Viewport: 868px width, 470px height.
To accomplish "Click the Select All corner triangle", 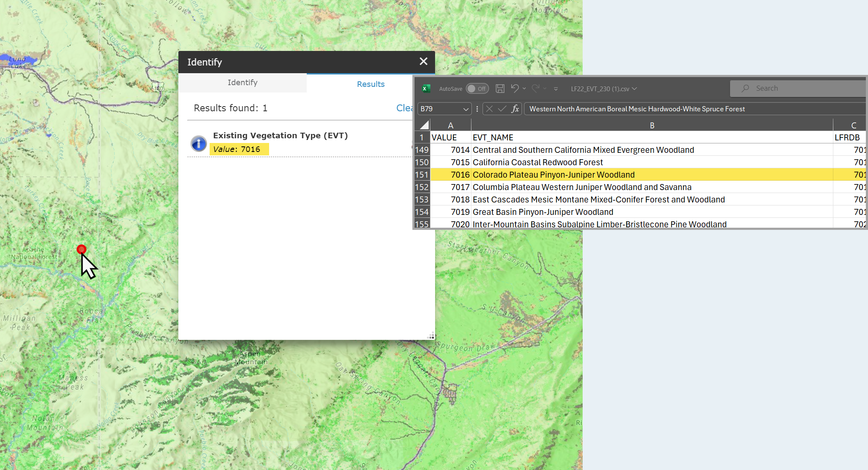I will [424, 125].
